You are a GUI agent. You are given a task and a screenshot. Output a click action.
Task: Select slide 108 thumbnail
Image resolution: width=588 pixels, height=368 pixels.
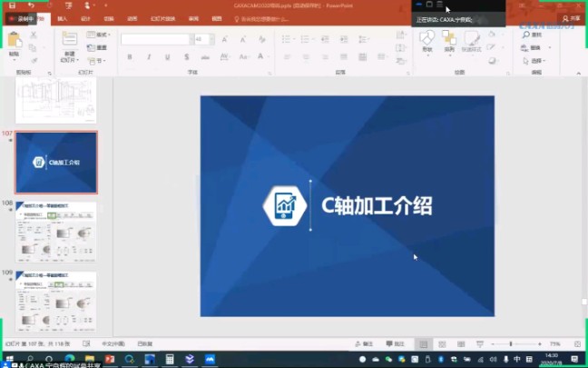56,232
